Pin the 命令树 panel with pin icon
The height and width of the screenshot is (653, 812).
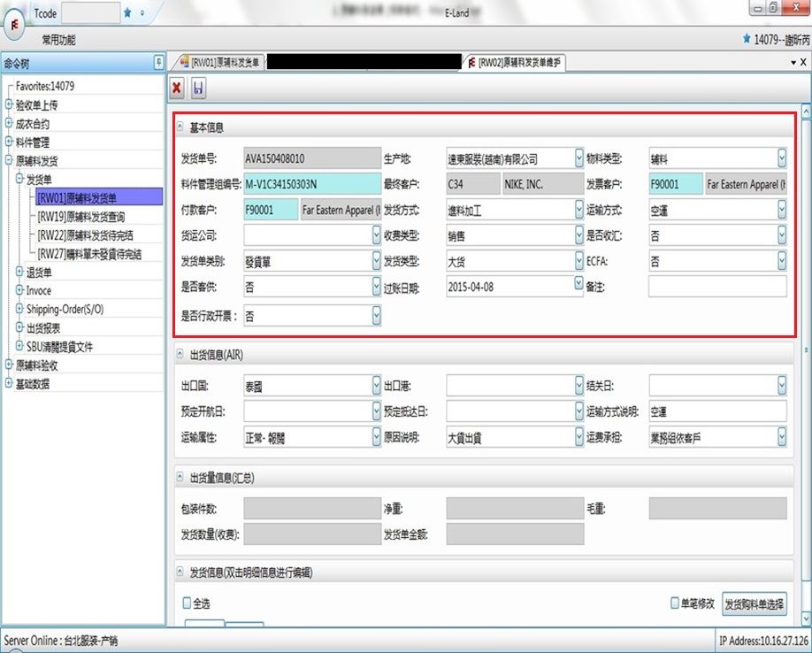pos(158,62)
